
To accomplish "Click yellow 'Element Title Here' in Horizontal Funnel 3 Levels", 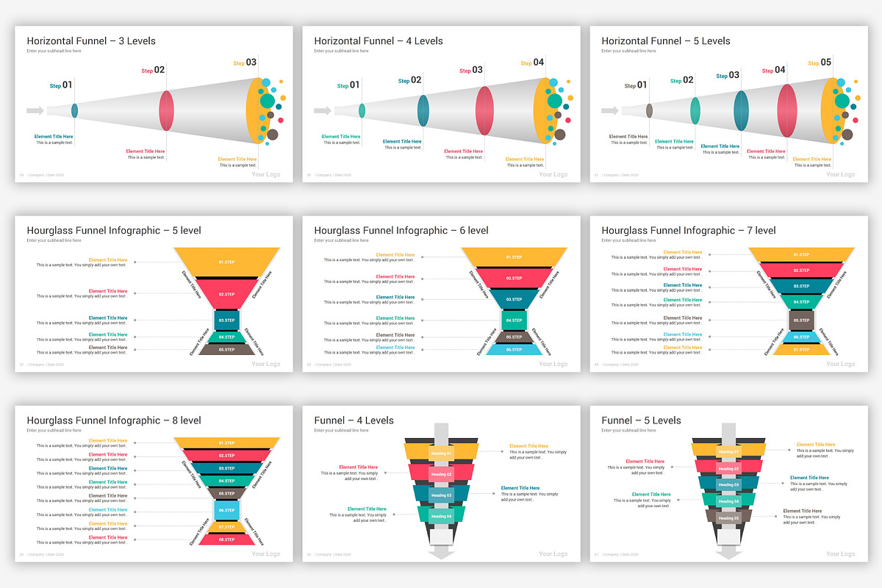I will point(237,159).
